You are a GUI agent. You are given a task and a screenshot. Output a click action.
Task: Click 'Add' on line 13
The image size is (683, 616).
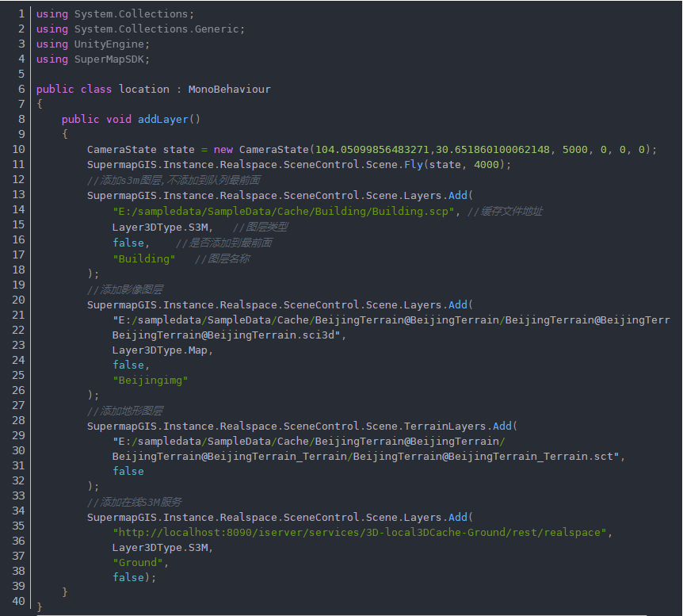tap(458, 195)
